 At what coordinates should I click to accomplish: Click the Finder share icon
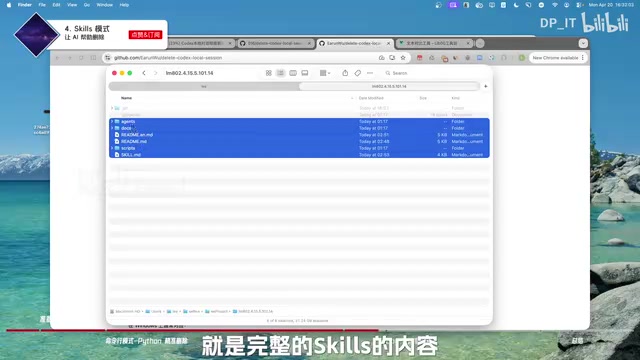tap(345, 73)
